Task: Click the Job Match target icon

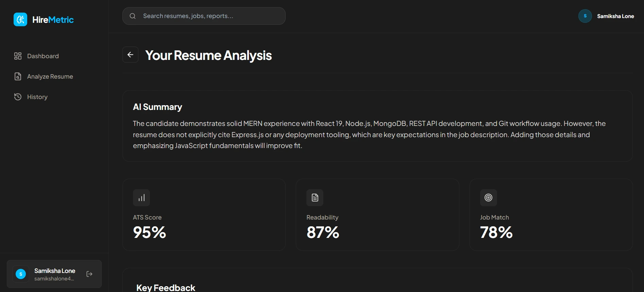Action: pos(488,197)
